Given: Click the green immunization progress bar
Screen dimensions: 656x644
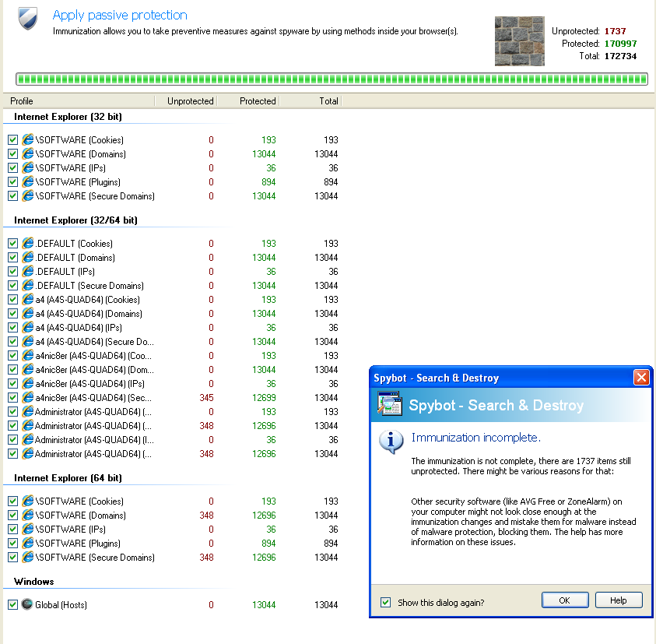Looking at the screenshot, I should [332, 79].
